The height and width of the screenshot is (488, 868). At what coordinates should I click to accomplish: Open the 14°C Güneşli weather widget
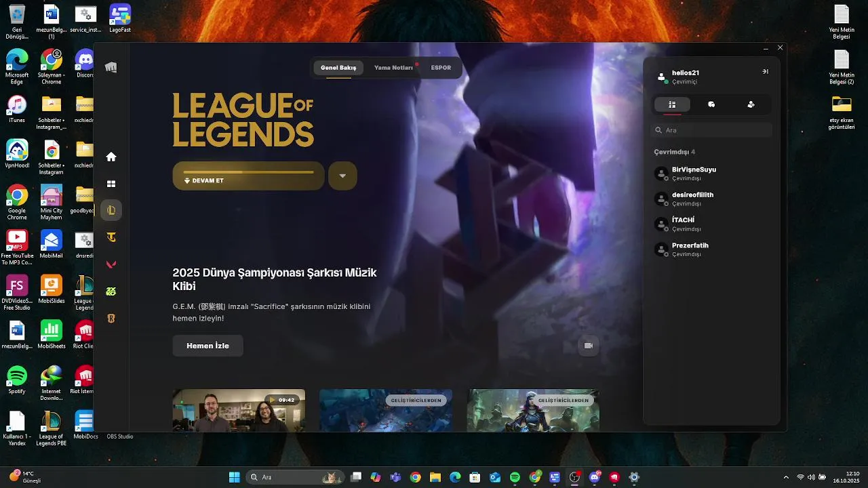(26, 477)
